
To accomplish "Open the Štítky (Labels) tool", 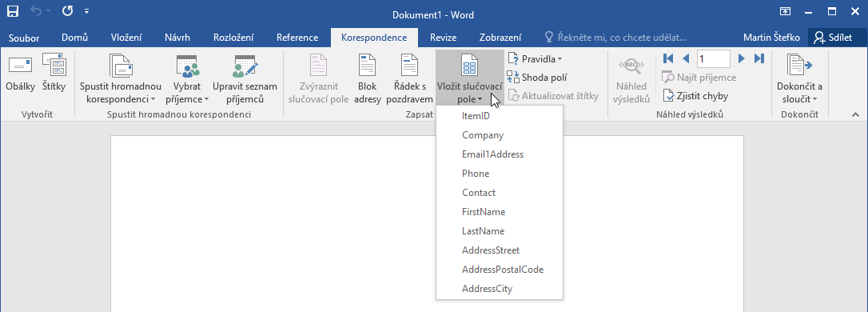I will click(x=54, y=73).
